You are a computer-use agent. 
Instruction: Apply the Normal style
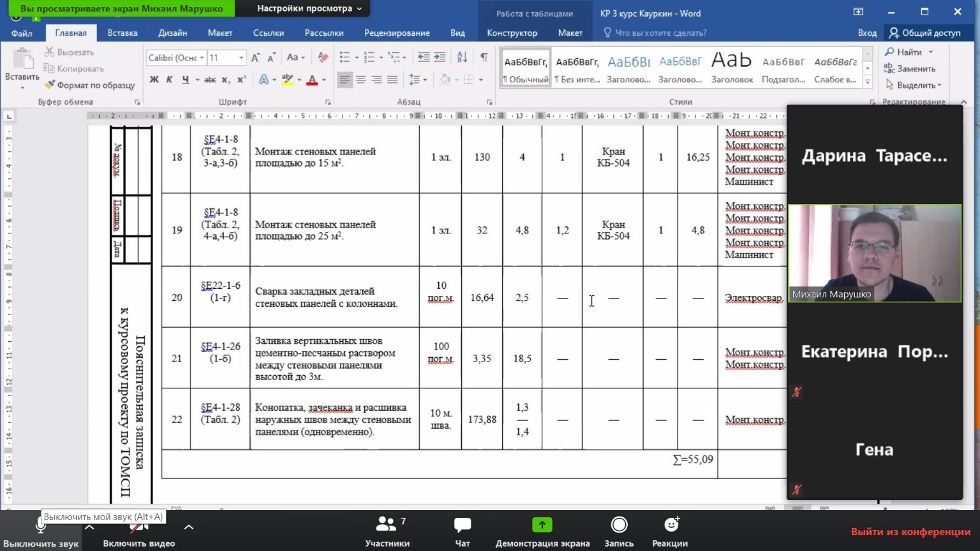[x=526, y=68]
